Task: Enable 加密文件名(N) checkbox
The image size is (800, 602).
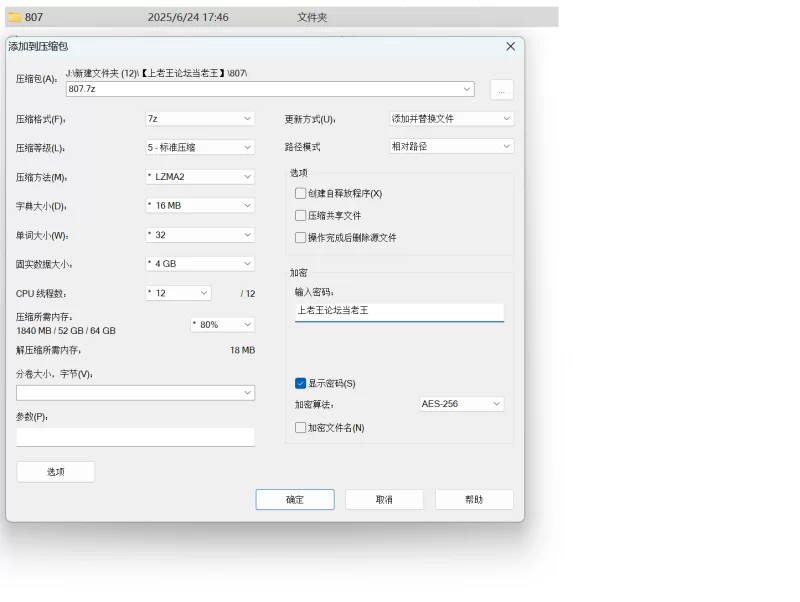Action: [x=301, y=428]
